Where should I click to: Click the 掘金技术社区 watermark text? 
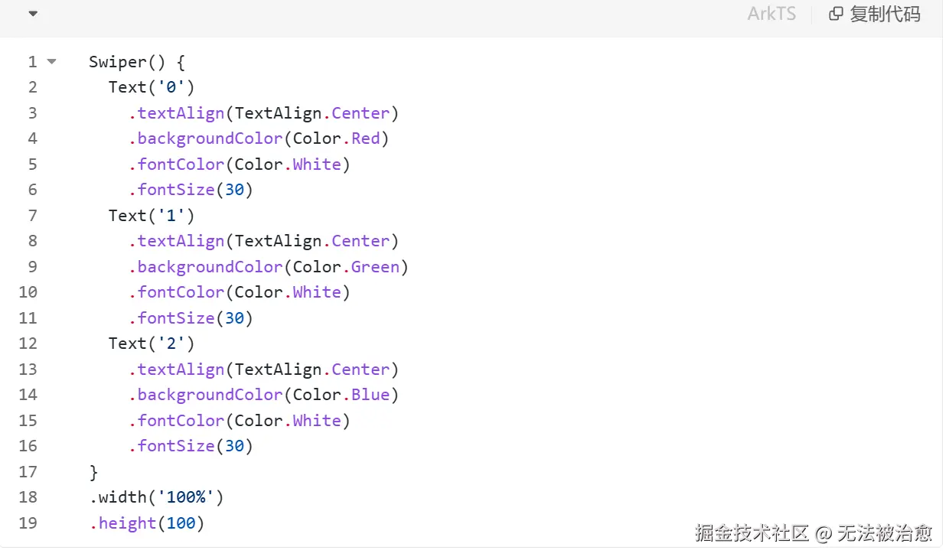[x=752, y=533]
